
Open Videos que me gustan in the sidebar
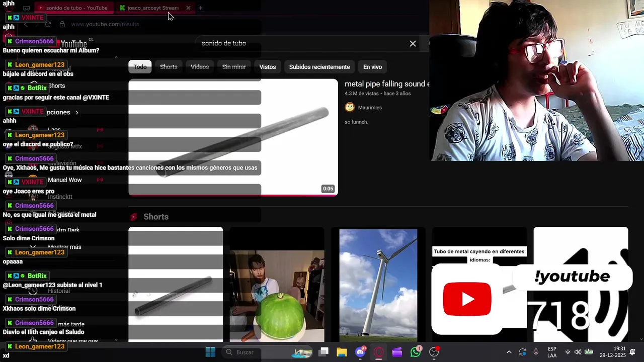tap(72, 341)
